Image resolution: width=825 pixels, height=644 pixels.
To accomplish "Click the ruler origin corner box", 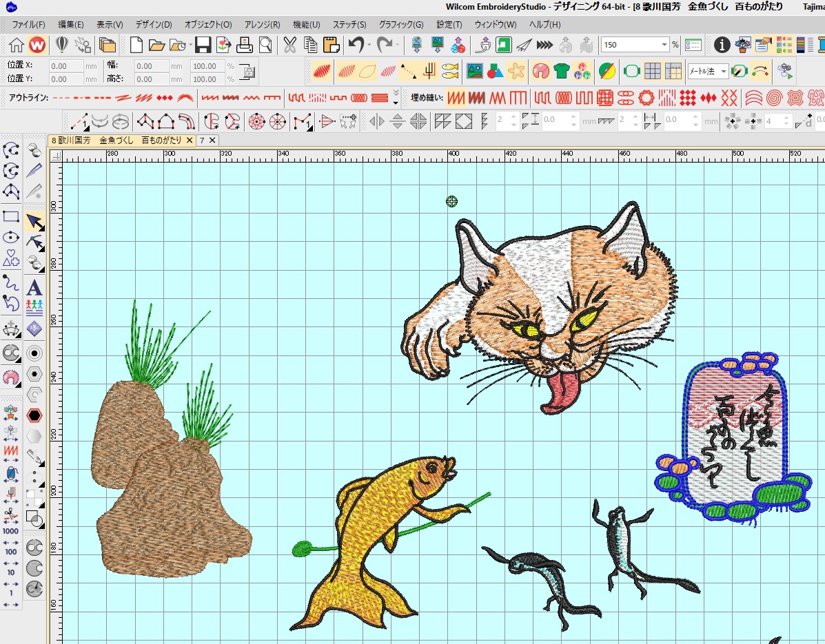I will 56,155.
